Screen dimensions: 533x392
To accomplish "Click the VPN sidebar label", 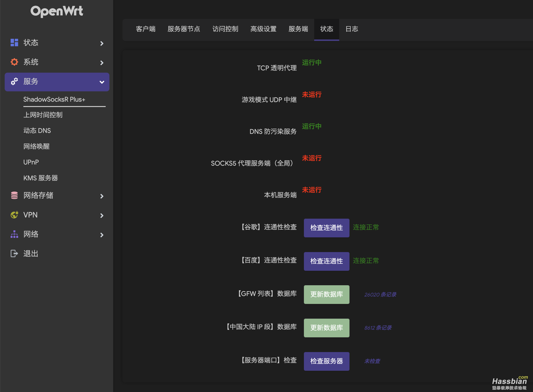I will [x=30, y=215].
